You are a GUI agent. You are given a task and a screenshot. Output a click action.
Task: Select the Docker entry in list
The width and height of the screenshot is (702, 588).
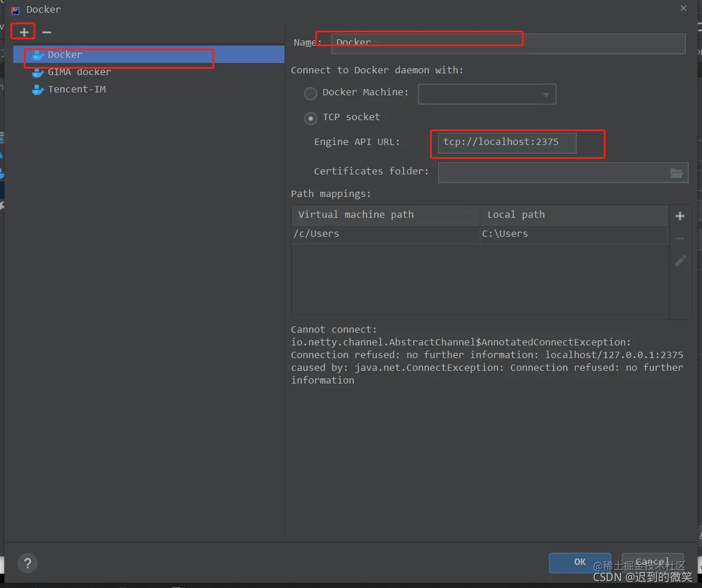coord(149,54)
